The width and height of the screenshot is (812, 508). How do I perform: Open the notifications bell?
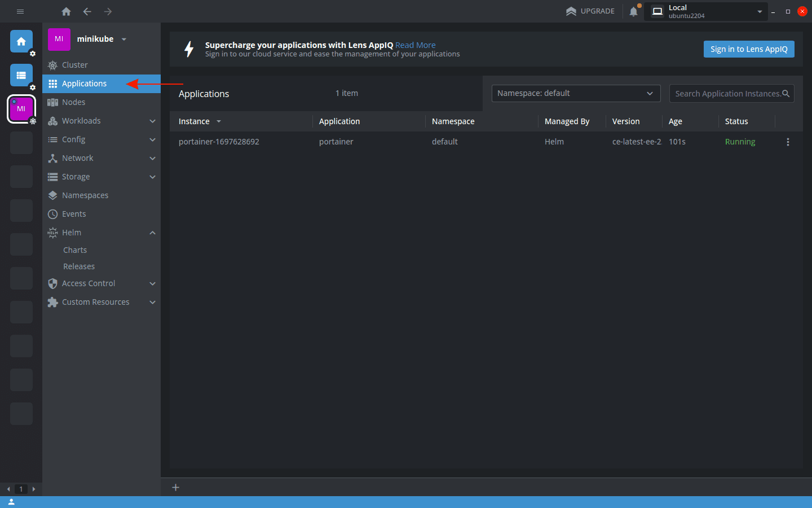coord(634,11)
